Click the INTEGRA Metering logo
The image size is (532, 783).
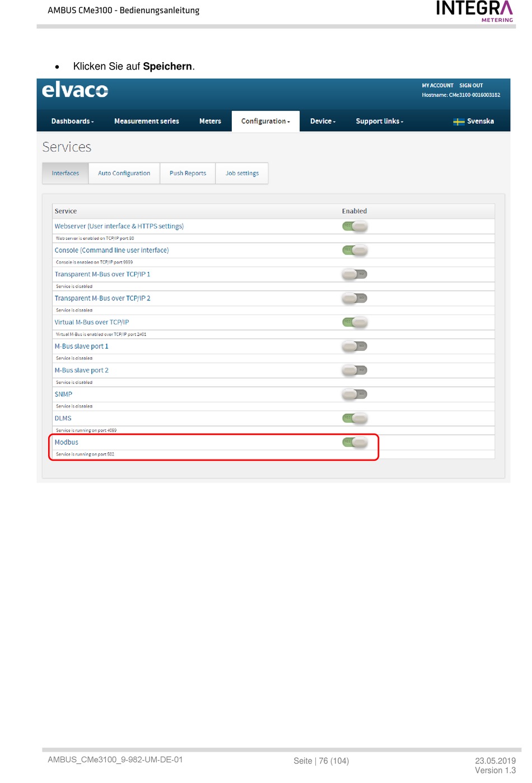coord(474,11)
